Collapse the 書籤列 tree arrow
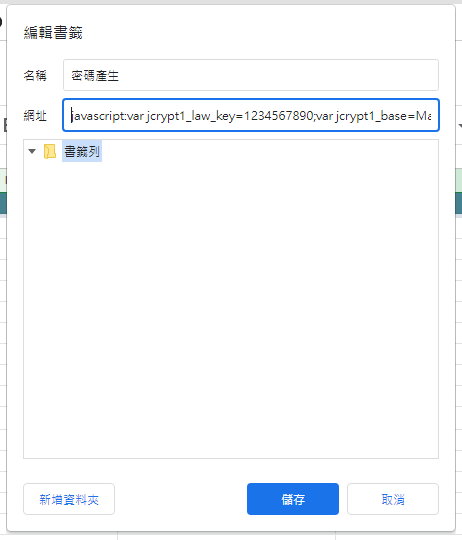The width and height of the screenshot is (462, 540). coord(32,151)
